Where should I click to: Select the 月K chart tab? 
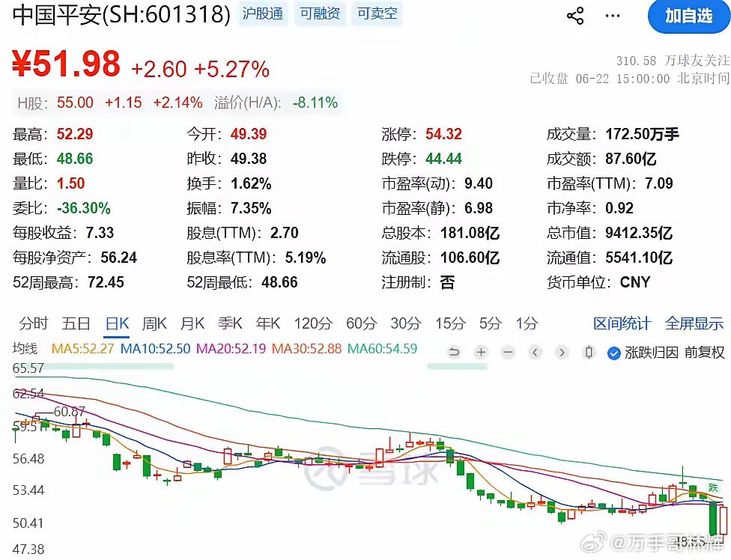click(192, 323)
